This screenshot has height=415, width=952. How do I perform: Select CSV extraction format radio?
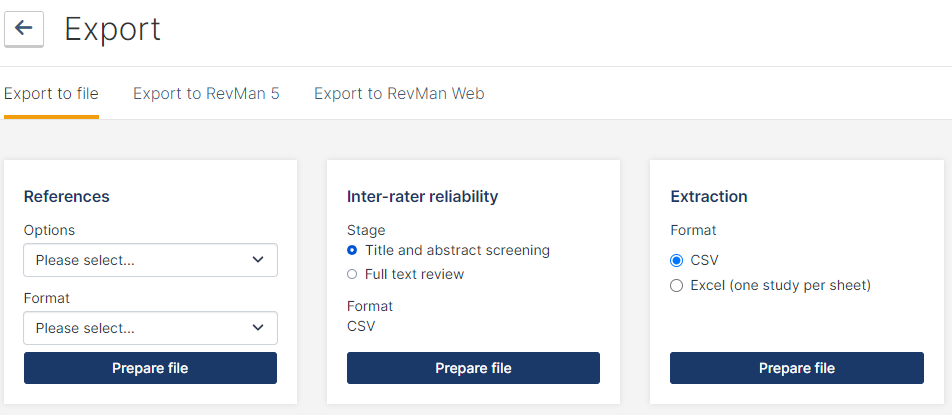click(676, 261)
